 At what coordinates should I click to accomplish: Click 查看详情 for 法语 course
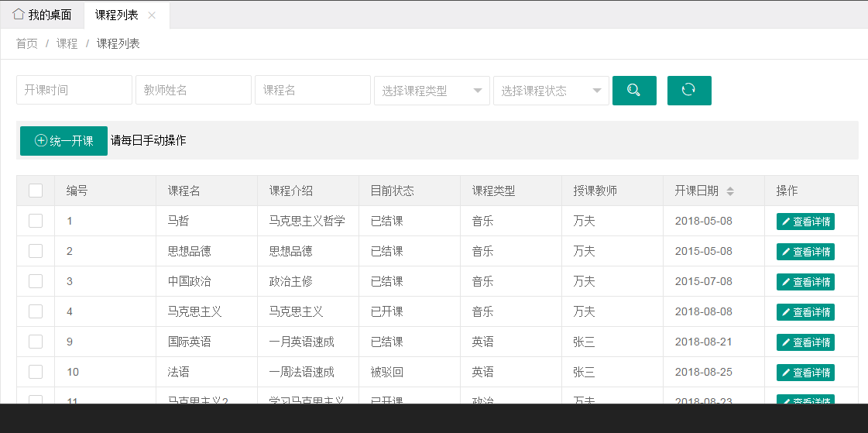[805, 373]
